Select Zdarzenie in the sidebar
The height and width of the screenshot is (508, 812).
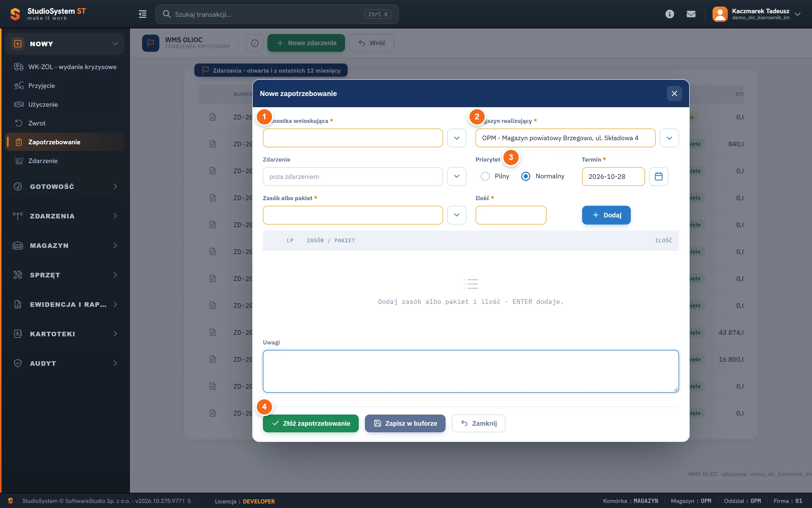click(65, 161)
